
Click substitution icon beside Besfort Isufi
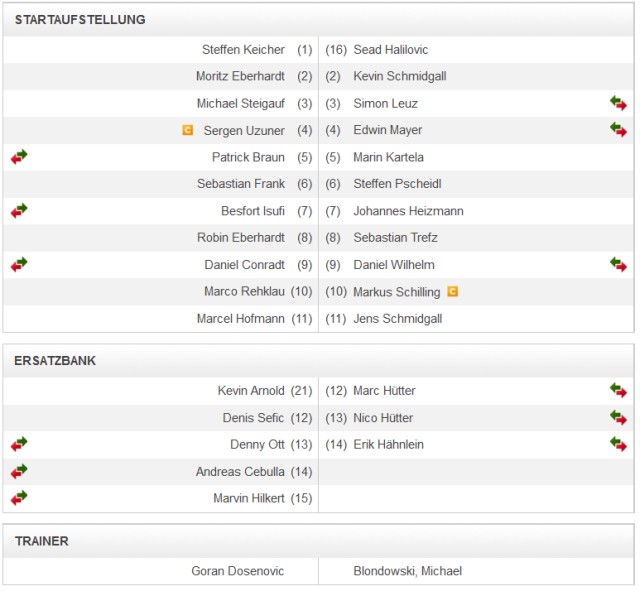pyautogui.click(x=19, y=211)
